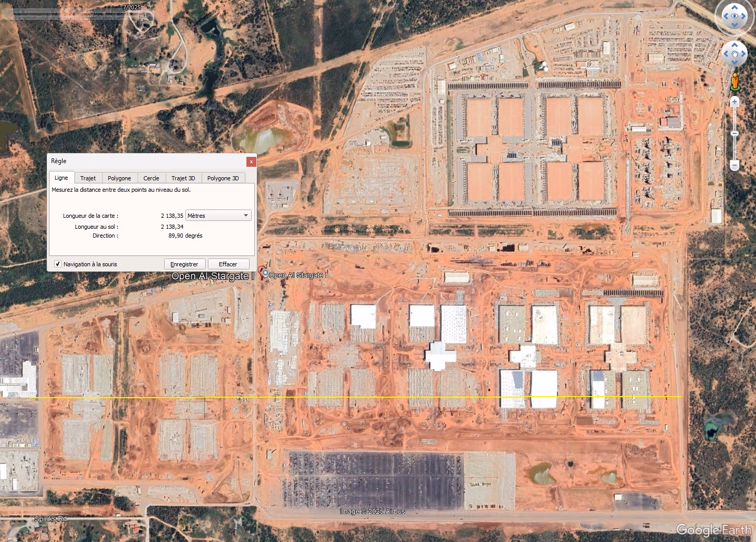Click the Effacer button
Viewport: 756px width, 542px height.
228,264
